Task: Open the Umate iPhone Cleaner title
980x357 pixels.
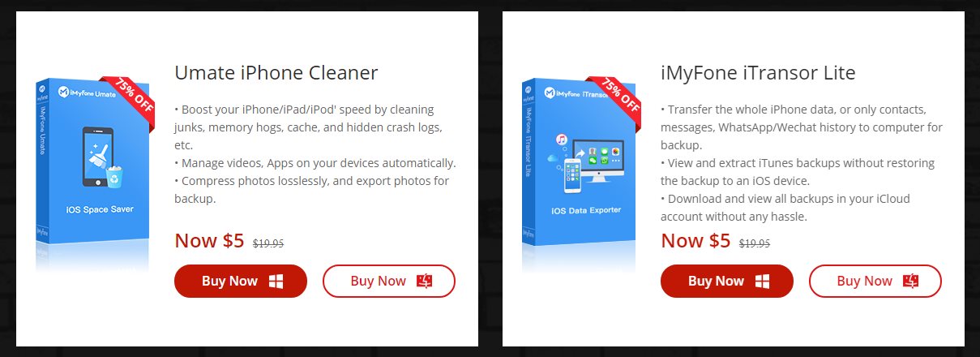Action: click(x=276, y=73)
